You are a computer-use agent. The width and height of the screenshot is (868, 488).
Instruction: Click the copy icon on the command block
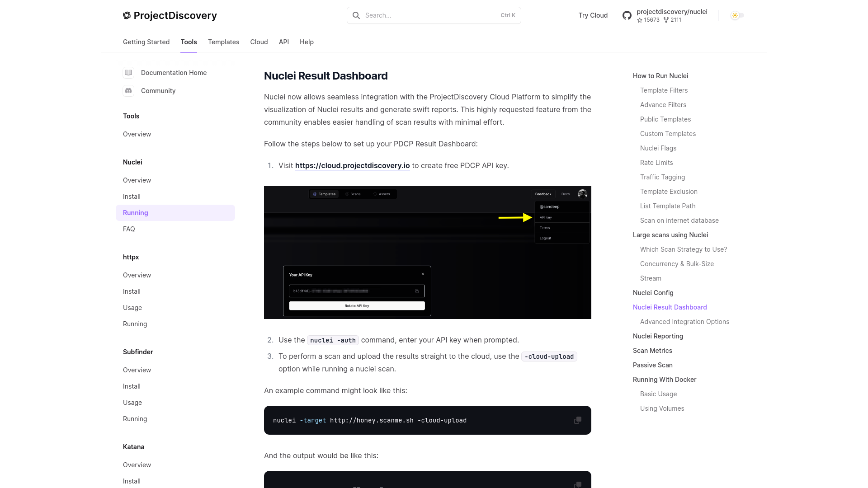[x=578, y=420]
